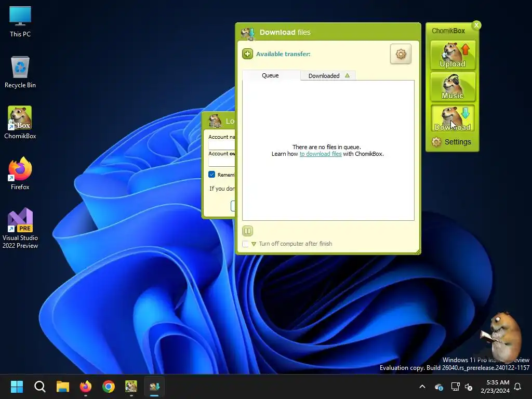Click the muted volume icon in tray
Screen dimensions: 532x399
[469, 387]
